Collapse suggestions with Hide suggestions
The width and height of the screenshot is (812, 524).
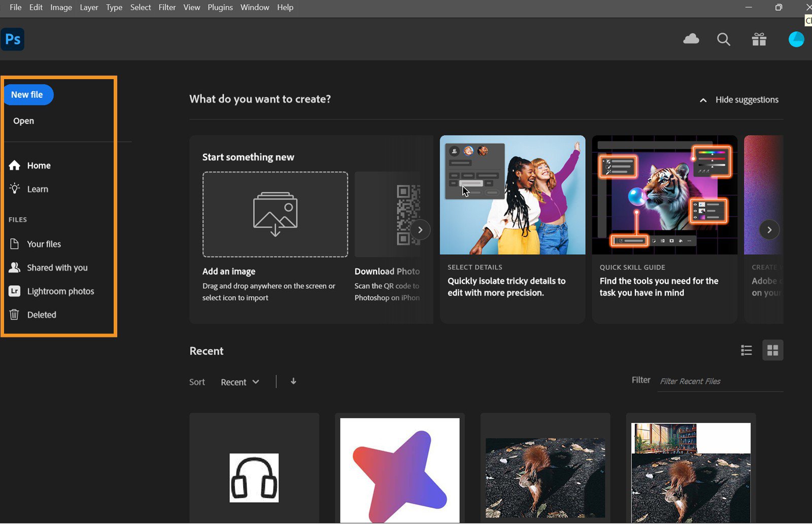pyautogui.click(x=739, y=99)
